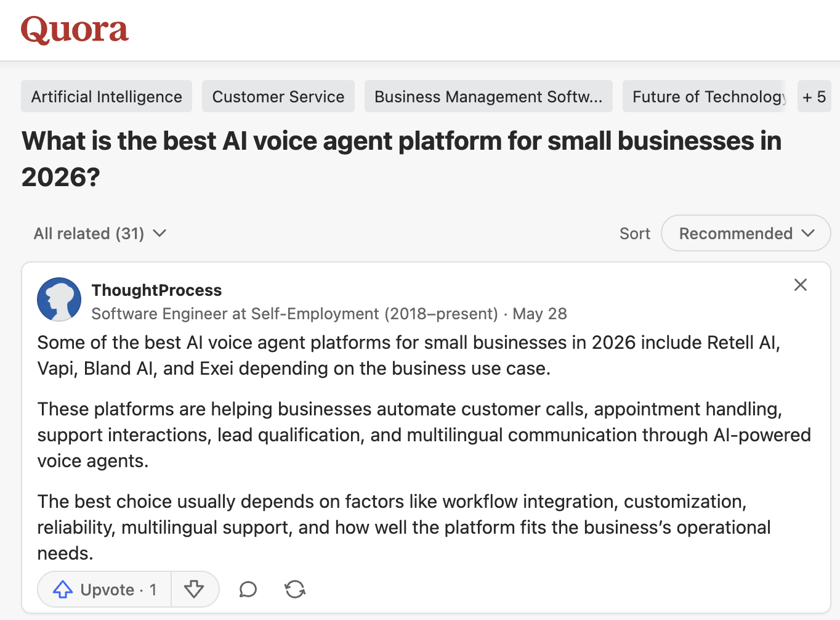This screenshot has width=840, height=620.
Task: Click the Sort label beside the dropdown
Action: [x=635, y=234]
